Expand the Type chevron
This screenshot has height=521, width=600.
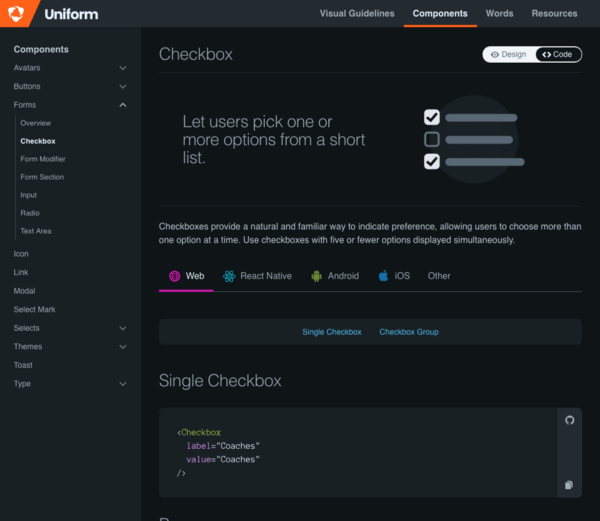pos(123,384)
